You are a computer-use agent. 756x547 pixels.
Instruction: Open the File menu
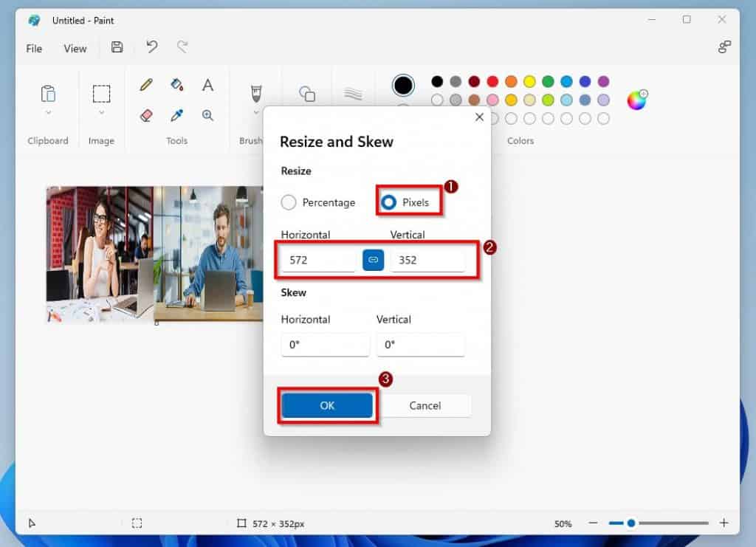coord(34,49)
